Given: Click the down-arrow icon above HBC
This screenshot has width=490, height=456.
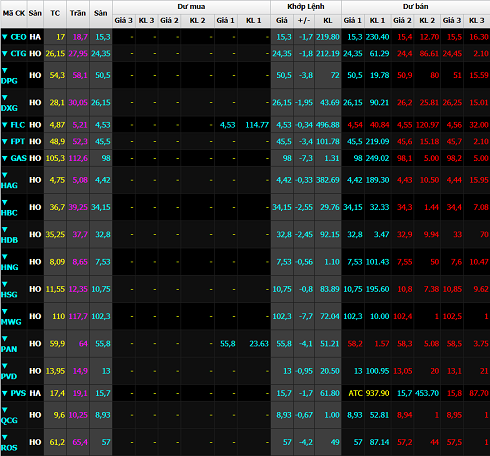Looking at the screenshot, I should [x=5, y=202].
